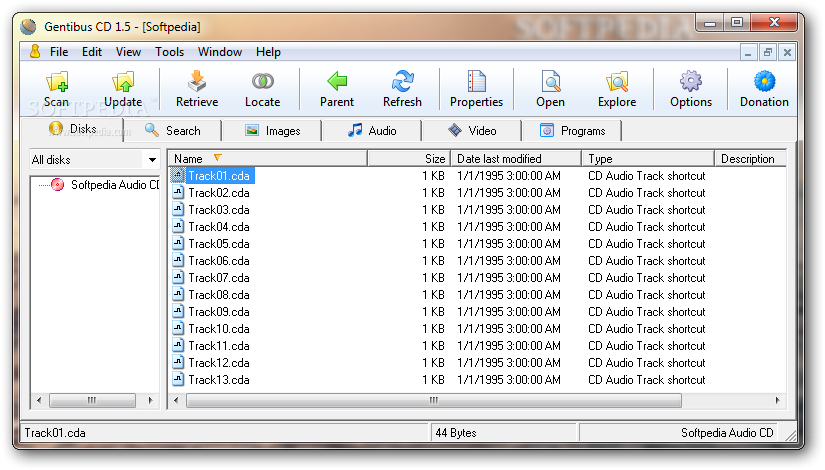Open the Window menu
Screen dimensions: 825x470
coord(219,52)
